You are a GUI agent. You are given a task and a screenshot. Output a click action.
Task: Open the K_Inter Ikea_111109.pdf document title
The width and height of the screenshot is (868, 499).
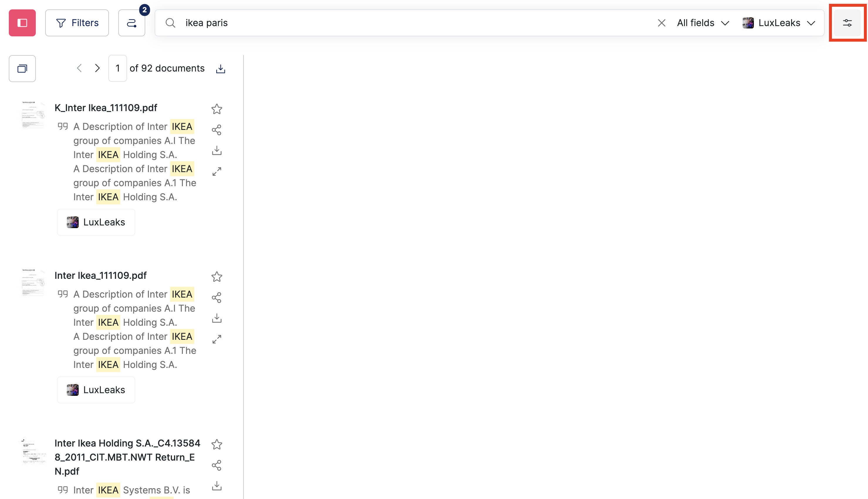click(106, 108)
